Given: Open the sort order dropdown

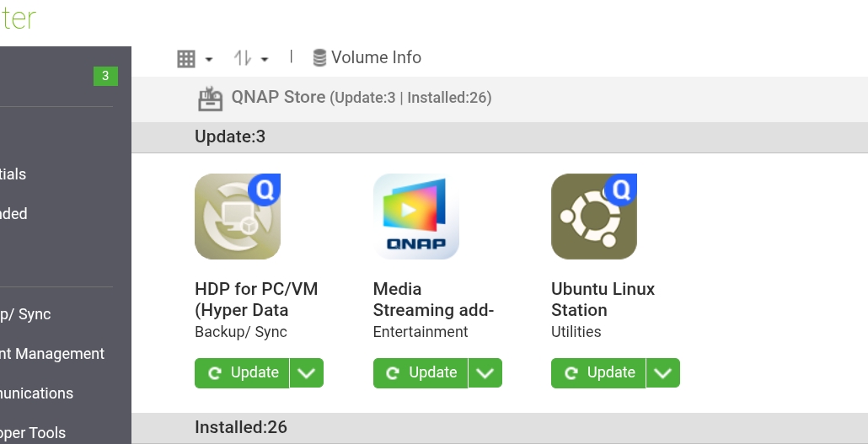Looking at the screenshot, I should pos(251,58).
